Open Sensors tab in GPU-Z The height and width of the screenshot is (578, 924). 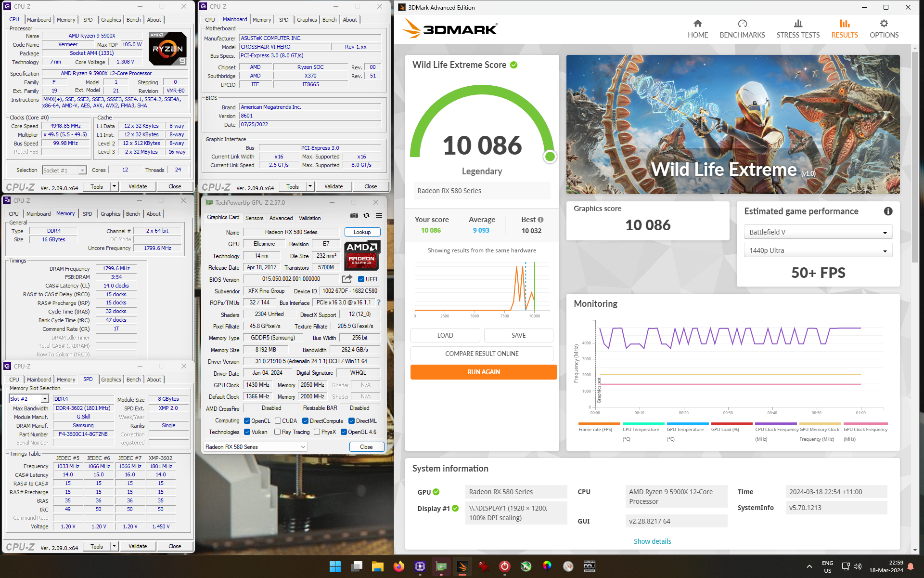click(254, 218)
